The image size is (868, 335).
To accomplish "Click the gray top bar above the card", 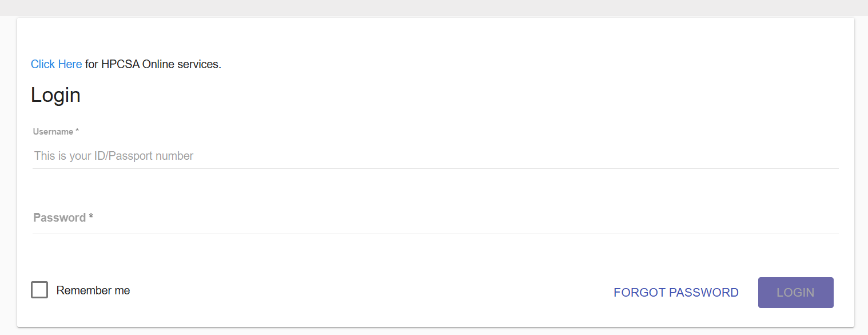I will pyautogui.click(x=434, y=7).
